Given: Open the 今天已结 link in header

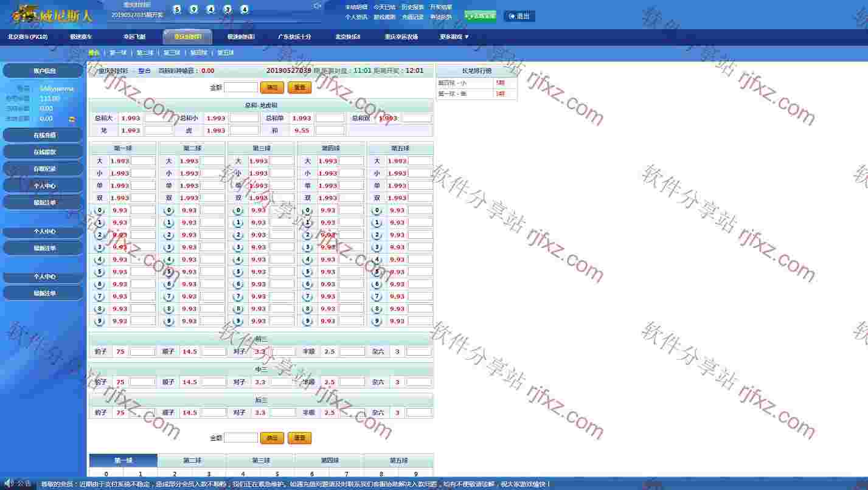Looking at the screenshot, I should click(x=384, y=7).
